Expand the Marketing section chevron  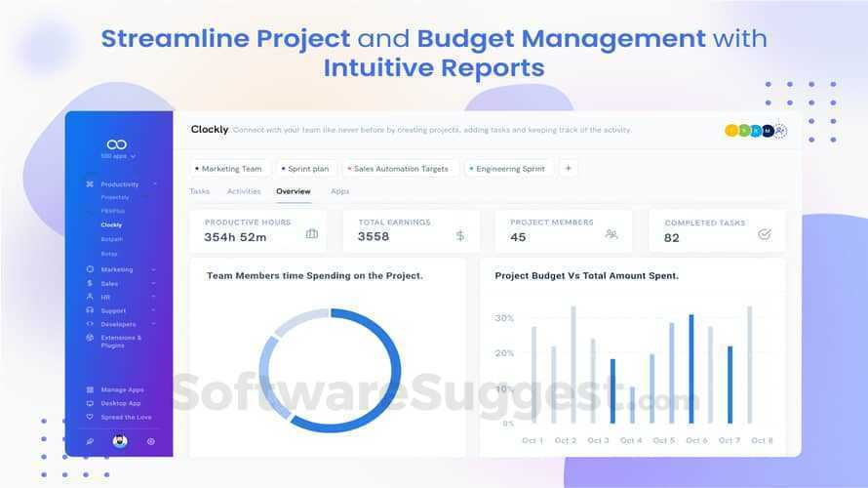point(153,269)
